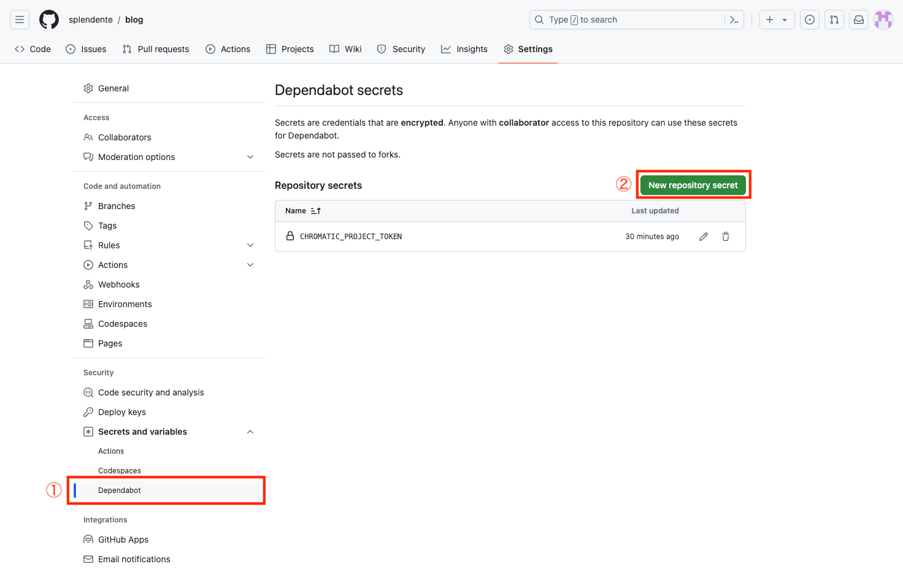Screen dimensions: 903x588
Task: Open the blog repository link
Action: [x=134, y=20]
